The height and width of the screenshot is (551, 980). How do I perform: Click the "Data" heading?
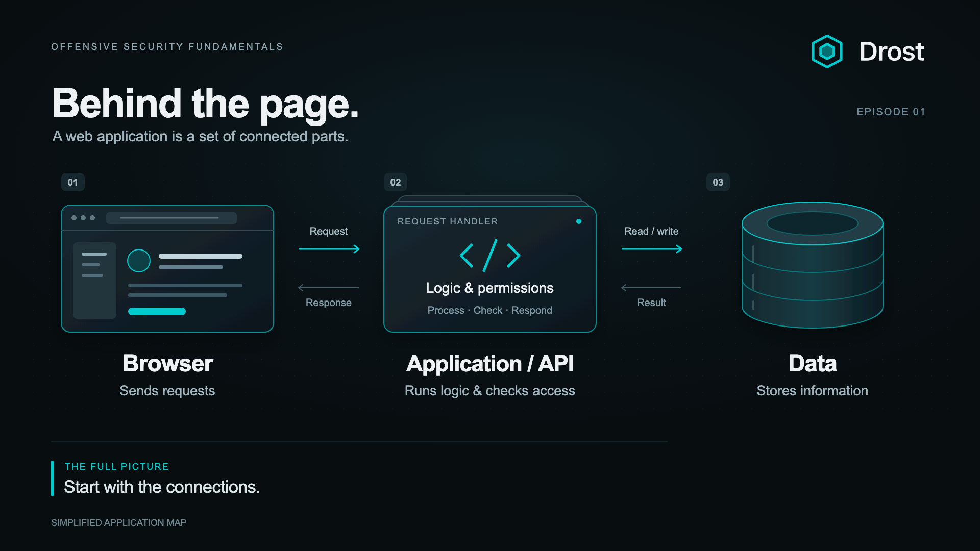[813, 363]
